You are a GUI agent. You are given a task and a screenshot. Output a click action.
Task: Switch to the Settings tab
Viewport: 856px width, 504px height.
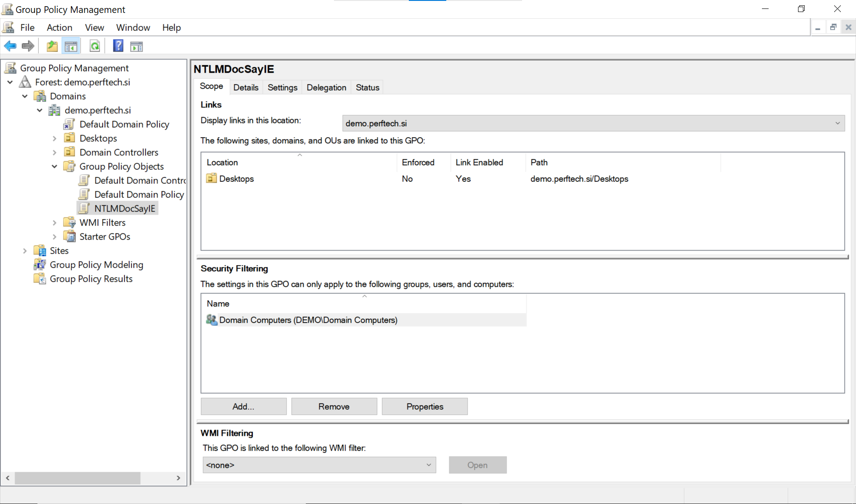coord(282,87)
